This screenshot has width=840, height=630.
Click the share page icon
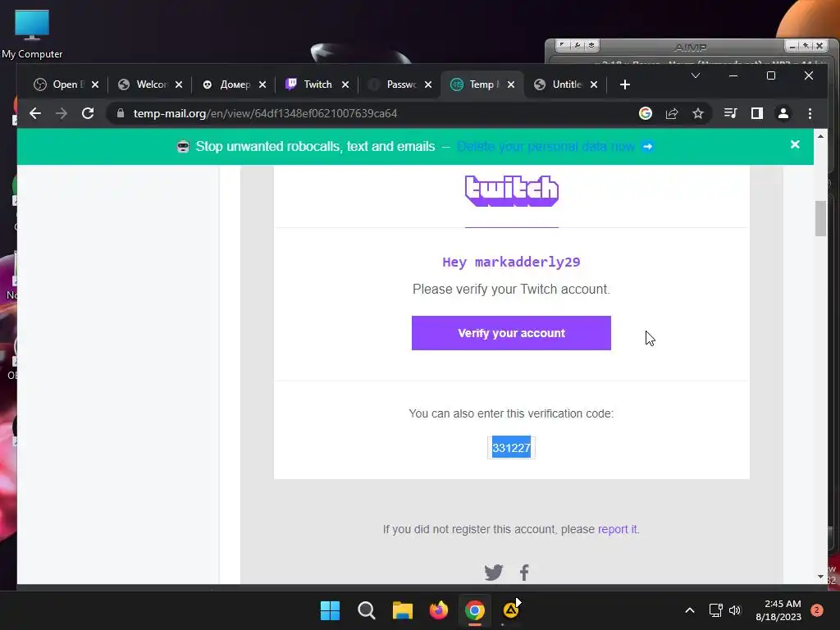point(672,113)
